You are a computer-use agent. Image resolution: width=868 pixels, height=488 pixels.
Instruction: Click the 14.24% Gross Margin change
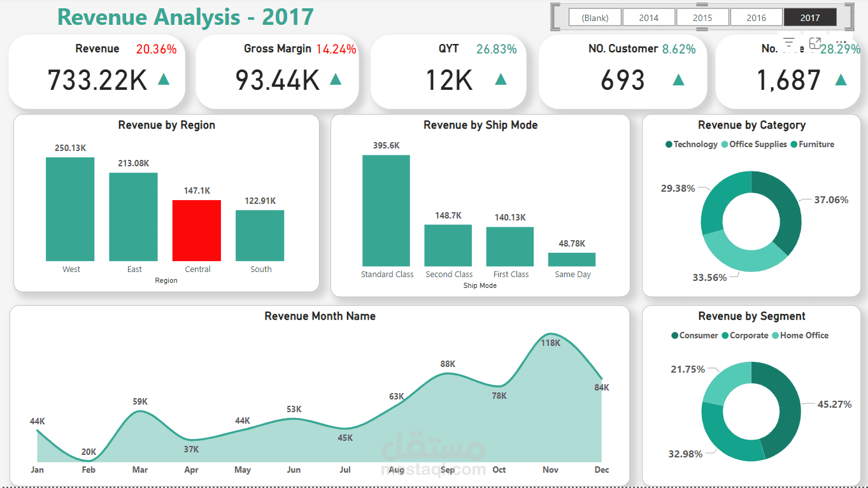point(336,49)
